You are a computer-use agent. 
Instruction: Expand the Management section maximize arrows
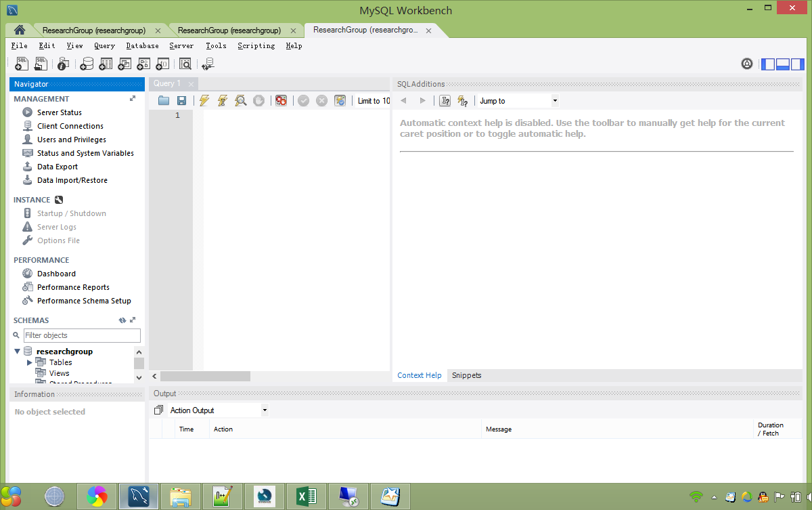133,99
